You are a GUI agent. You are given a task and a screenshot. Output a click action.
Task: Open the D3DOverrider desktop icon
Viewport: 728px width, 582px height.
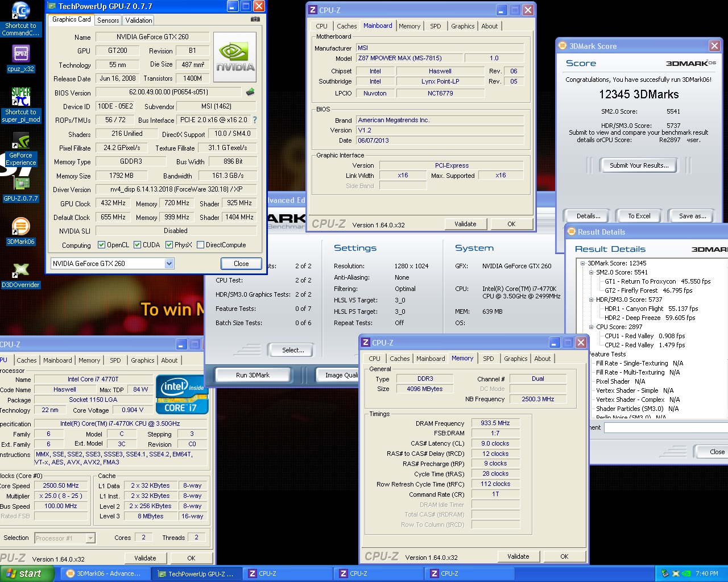point(20,275)
